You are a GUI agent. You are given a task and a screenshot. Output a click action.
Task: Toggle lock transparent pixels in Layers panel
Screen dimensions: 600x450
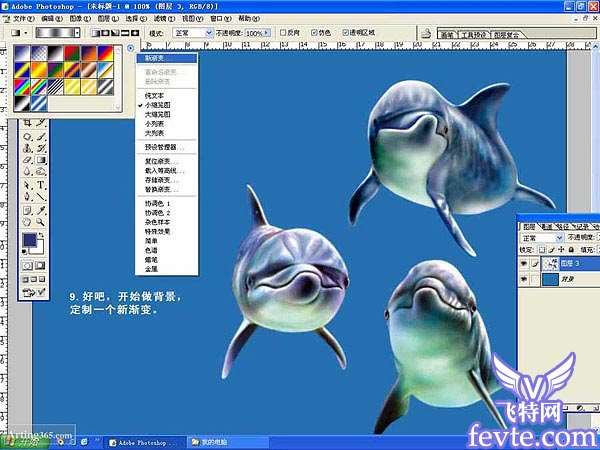point(541,250)
